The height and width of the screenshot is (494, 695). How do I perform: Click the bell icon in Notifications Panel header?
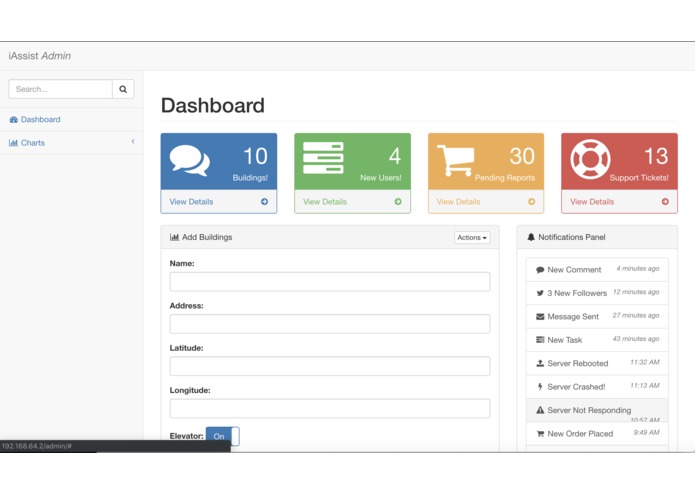pyautogui.click(x=531, y=237)
